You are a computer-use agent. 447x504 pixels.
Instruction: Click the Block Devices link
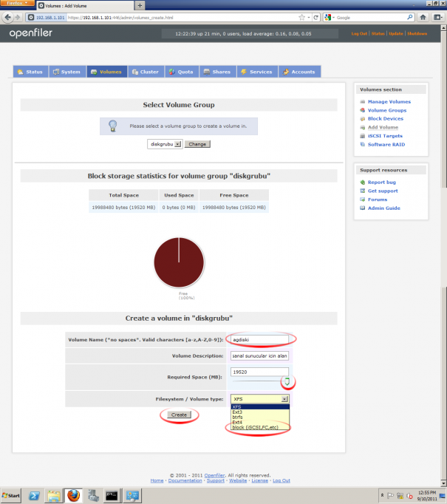[385, 118]
